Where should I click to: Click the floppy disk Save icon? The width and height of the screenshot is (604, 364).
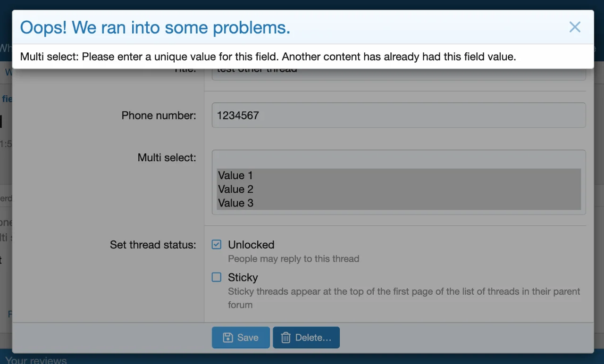pos(228,338)
